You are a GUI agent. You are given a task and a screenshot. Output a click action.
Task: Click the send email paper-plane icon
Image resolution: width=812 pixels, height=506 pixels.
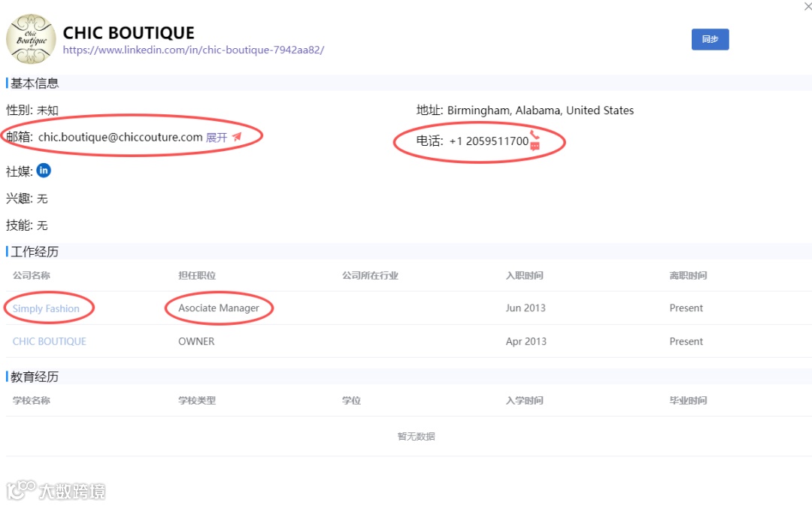(x=237, y=137)
